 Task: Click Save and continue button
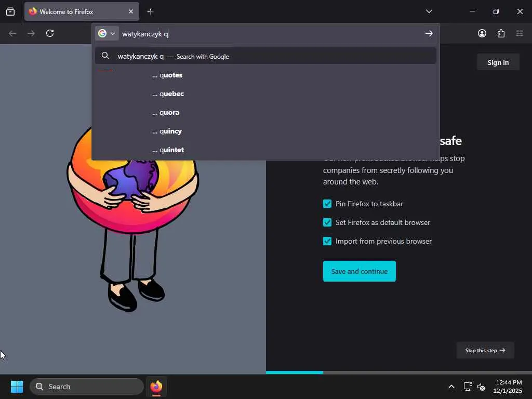pyautogui.click(x=360, y=271)
